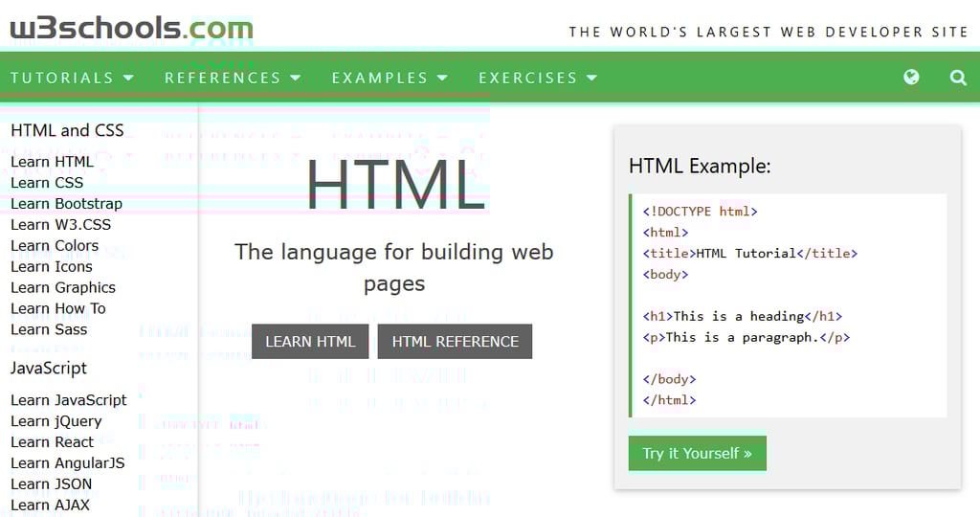Open the Learn React sidebar link
Screen dimensions: 980x517
click(52, 442)
